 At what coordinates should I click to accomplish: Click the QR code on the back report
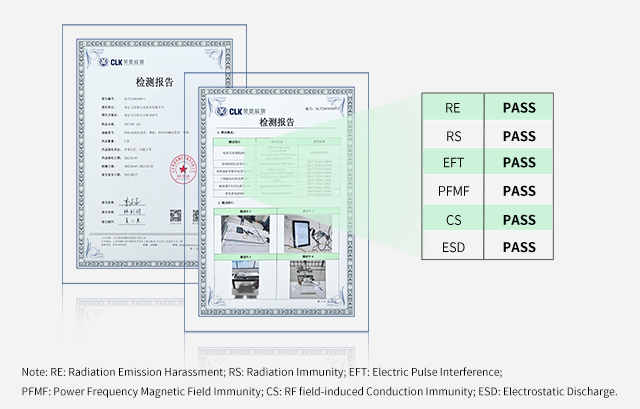click(x=176, y=214)
